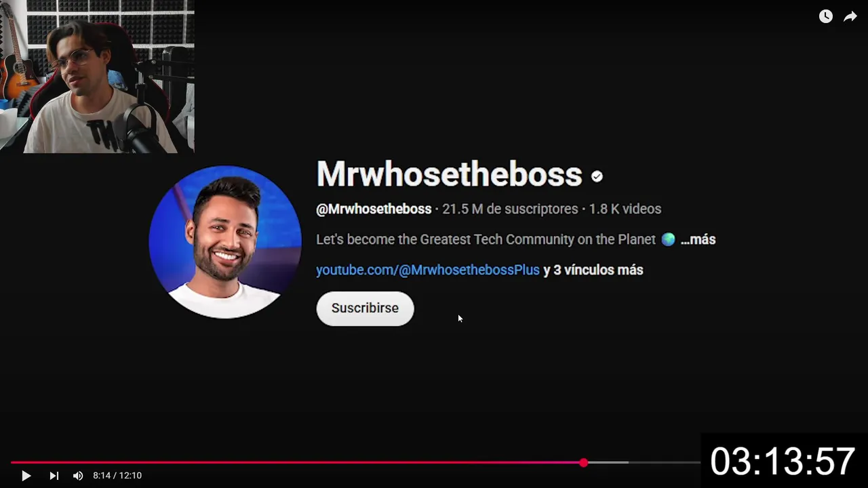The height and width of the screenshot is (488, 868).
Task: Click the webcam overlay of the streamer
Action: point(97,76)
